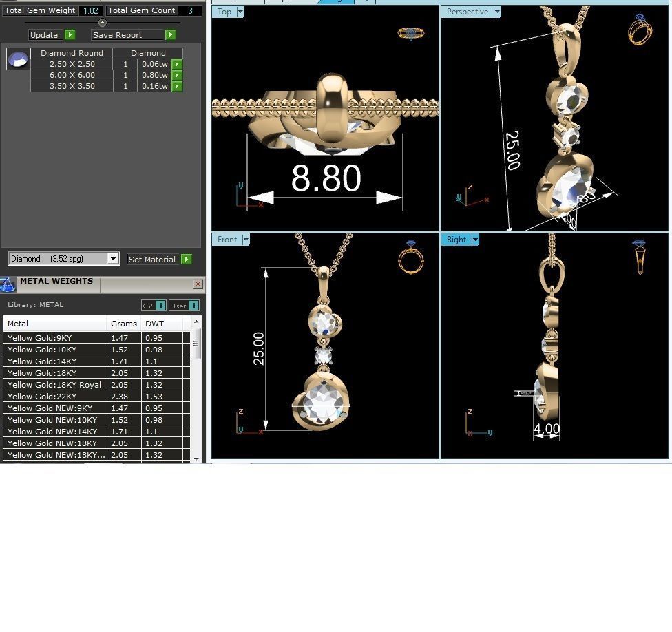
Task: Click the Total Gem Count value 3
Action: [190, 10]
